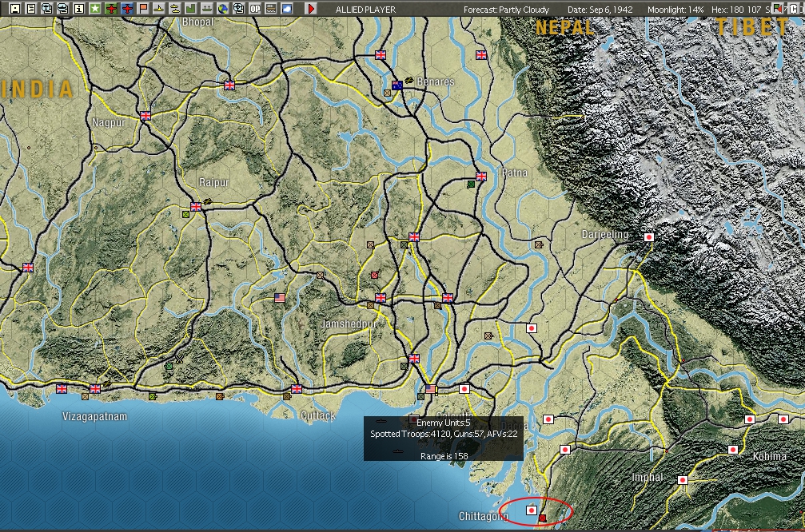805x532 pixels.
Task: Open the OP operations report icon
Action: click(x=254, y=9)
